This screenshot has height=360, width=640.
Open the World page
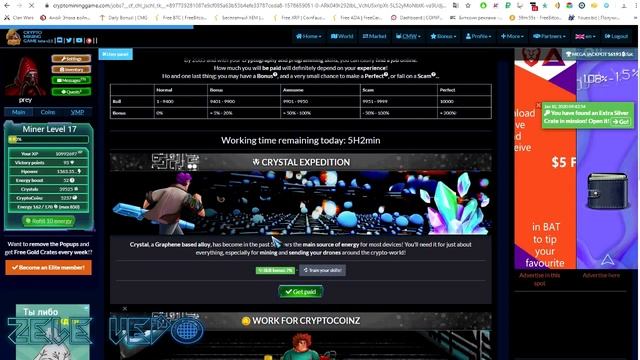[x=342, y=36]
